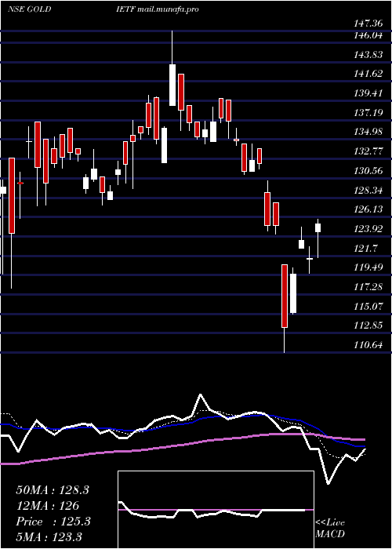Click the 112.85 price axis label
Screen dimensions: 392x549
point(368,325)
